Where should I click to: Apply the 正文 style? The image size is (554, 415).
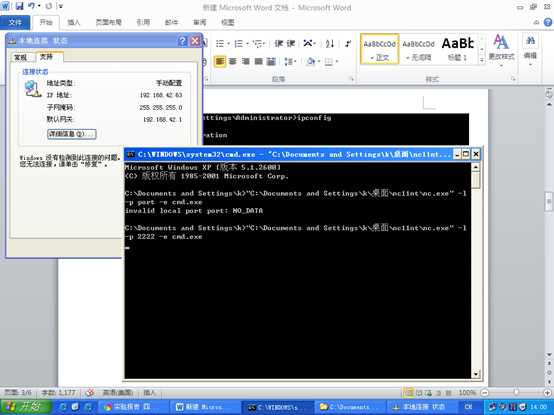pos(380,49)
